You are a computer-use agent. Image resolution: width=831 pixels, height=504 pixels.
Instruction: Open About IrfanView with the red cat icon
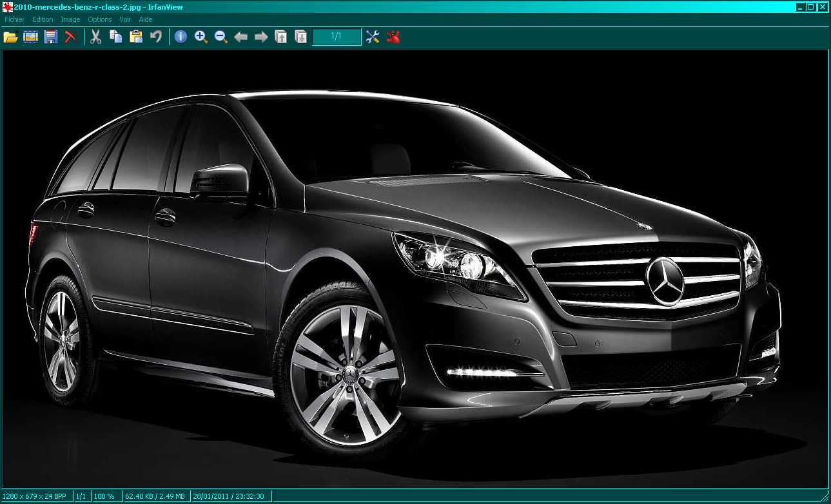click(393, 37)
